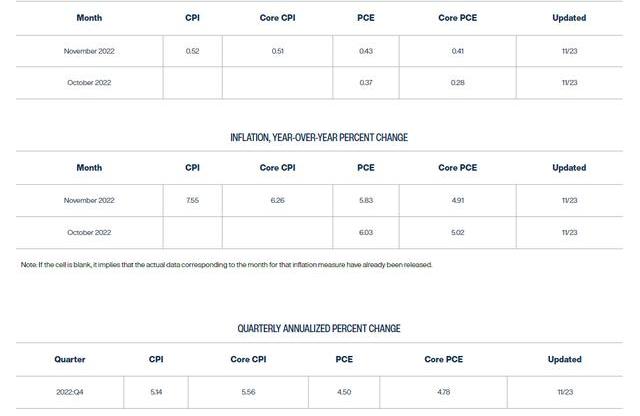Click the quarterly CPI value 5.14
This screenshot has height=416, width=640.
(x=156, y=392)
